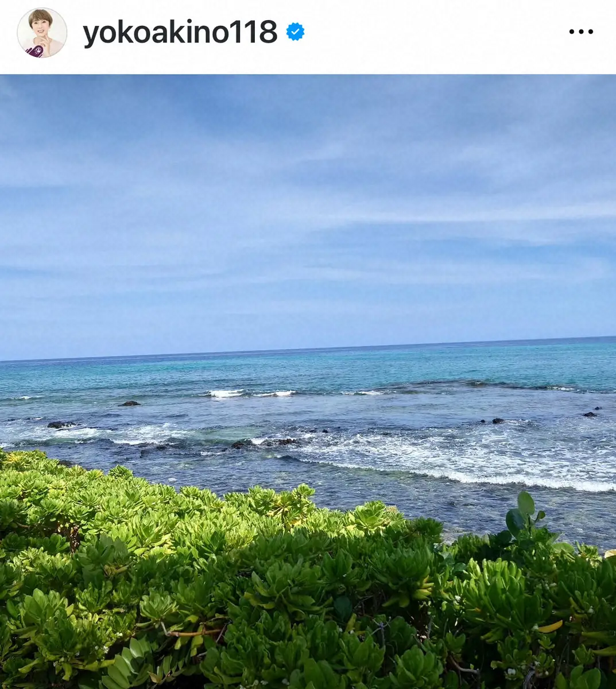Screen dimensions: 616x689
Task: Open the yokoakino118 profile avatar
Action: click(x=42, y=33)
